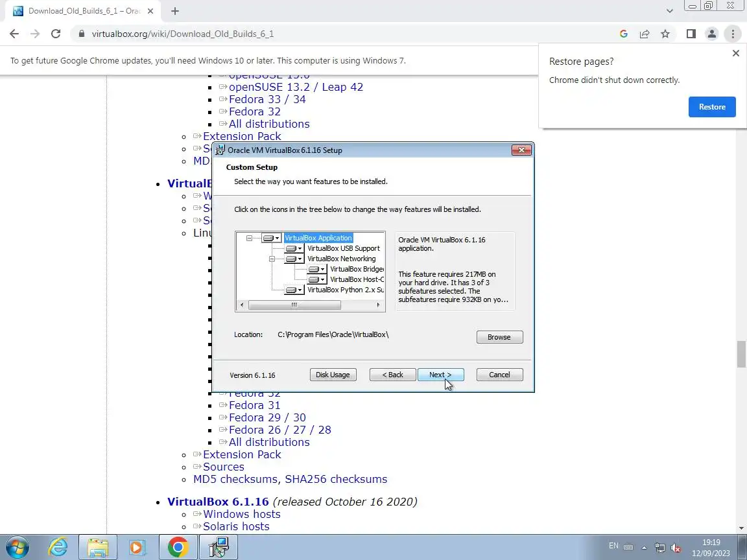Dismiss the Restore pages popup
Screen dimensions: 747x560
pos(735,53)
